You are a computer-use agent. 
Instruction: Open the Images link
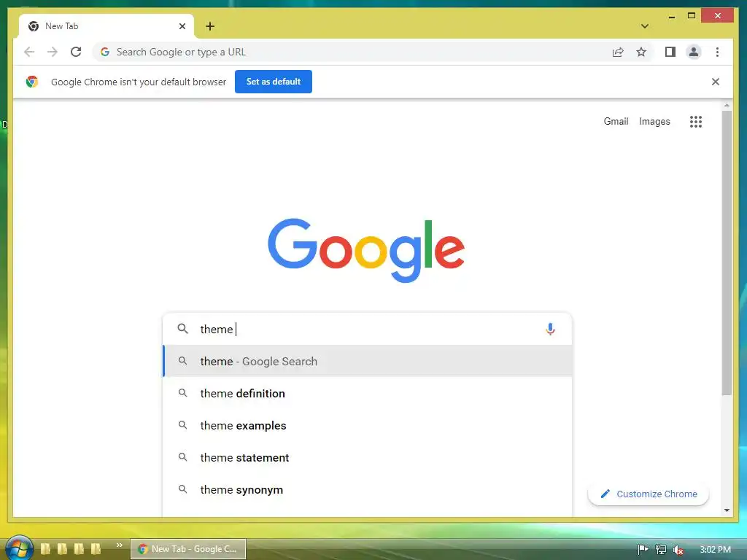coord(654,122)
